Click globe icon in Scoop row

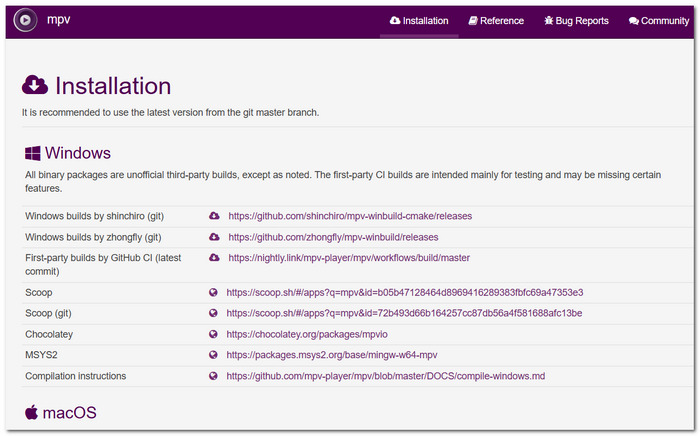pyautogui.click(x=213, y=292)
